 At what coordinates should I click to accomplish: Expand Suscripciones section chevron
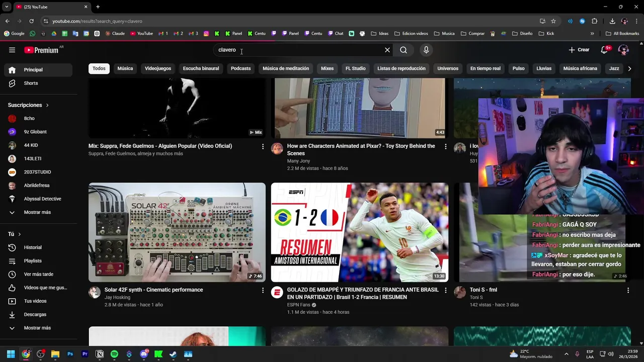[x=47, y=105]
